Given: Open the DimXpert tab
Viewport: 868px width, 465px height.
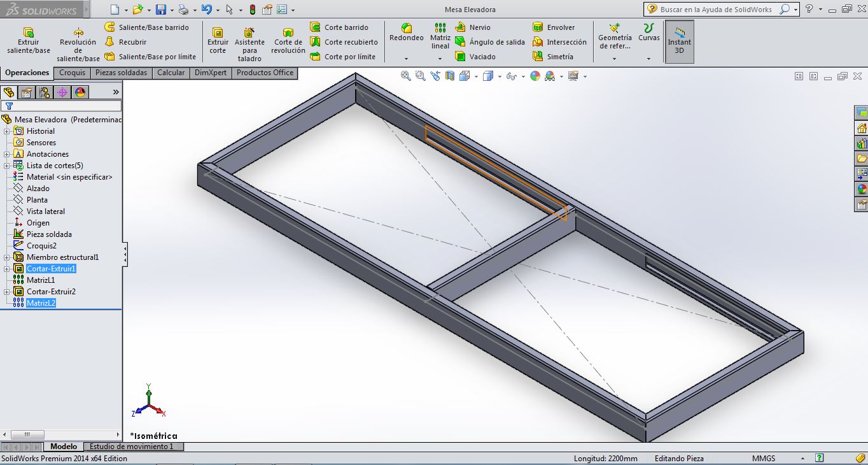Looking at the screenshot, I should (x=211, y=73).
